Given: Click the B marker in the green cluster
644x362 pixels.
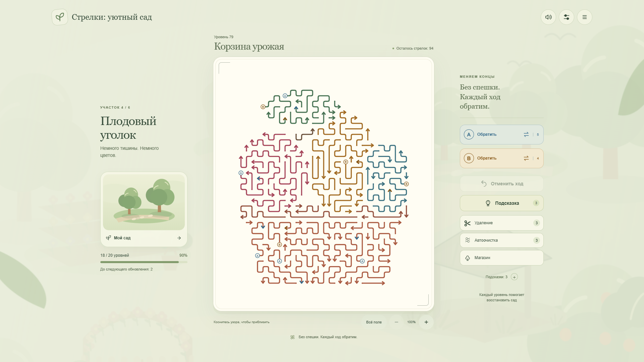Looking at the screenshot, I should click(263, 107).
